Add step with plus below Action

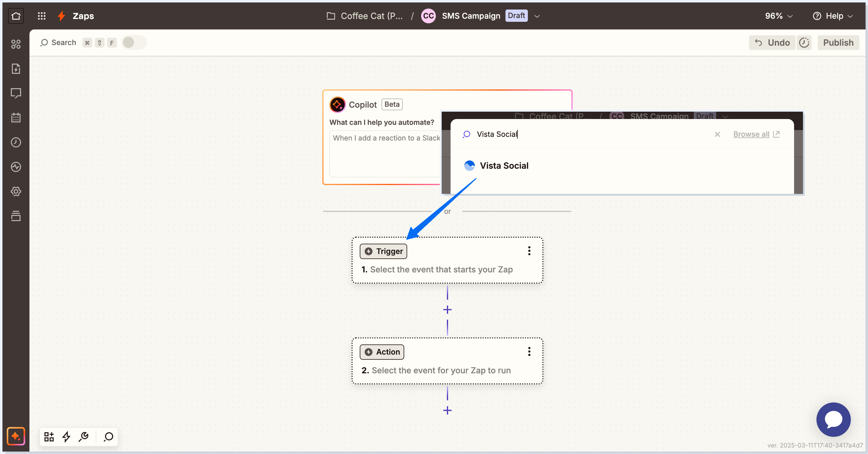click(447, 410)
